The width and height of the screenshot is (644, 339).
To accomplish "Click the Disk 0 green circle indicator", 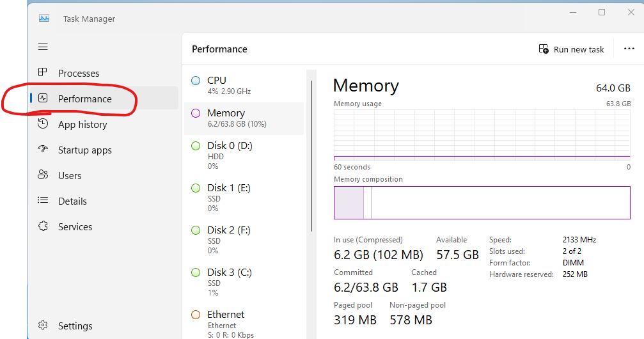I will (x=196, y=146).
